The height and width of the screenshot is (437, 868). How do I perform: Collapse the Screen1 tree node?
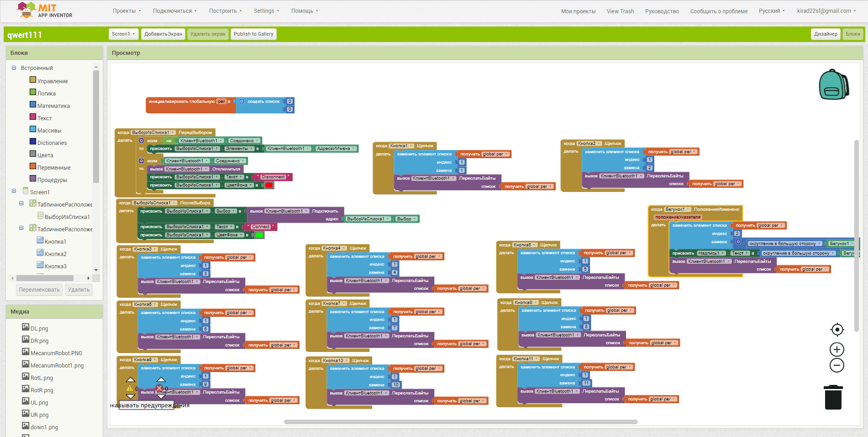pos(14,191)
